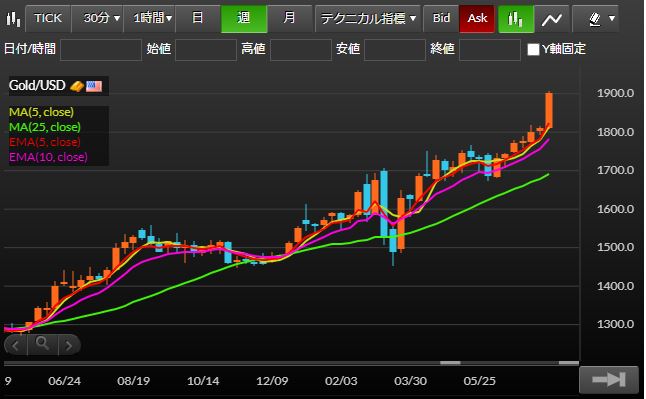The width and height of the screenshot is (646, 399).
Task: Open the テクニカル指標 dropdown
Action: click(x=367, y=19)
